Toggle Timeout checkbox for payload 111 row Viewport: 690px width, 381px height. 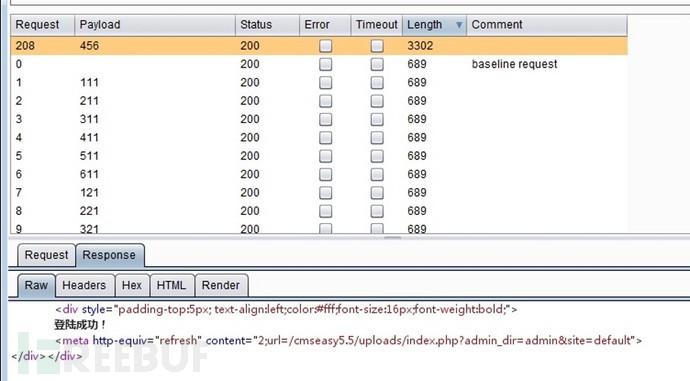(x=377, y=83)
